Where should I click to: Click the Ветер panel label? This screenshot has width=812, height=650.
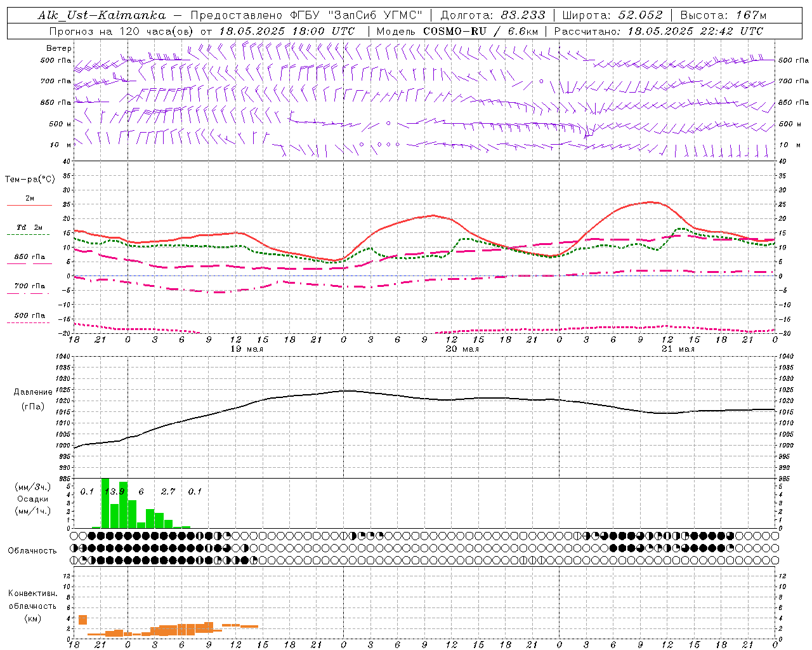tap(59, 48)
